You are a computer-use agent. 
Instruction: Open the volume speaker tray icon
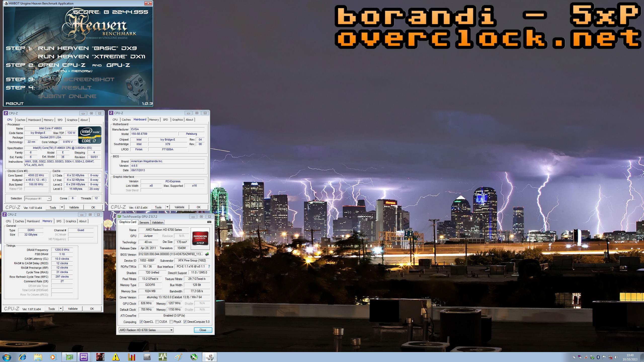click(x=616, y=357)
